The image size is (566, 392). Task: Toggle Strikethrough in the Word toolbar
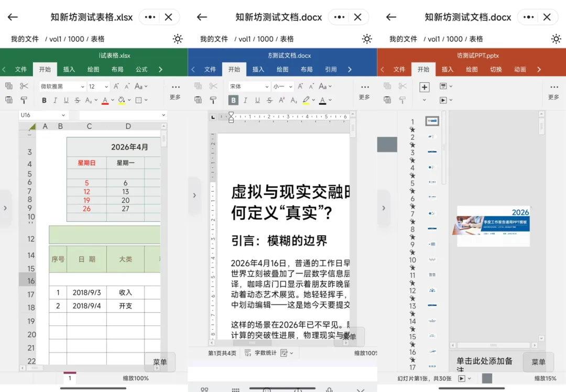point(270,100)
